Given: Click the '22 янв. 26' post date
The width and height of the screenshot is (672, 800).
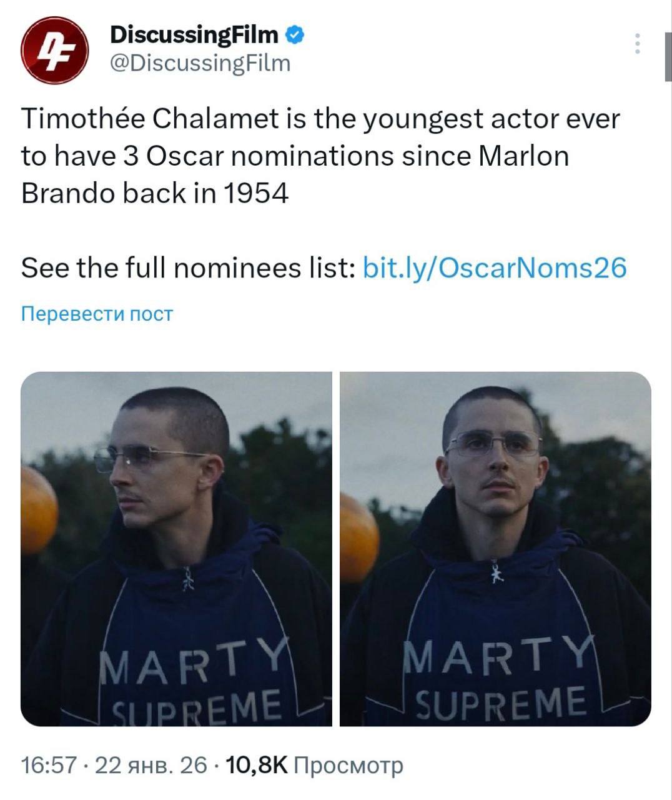Looking at the screenshot, I should tap(150, 764).
